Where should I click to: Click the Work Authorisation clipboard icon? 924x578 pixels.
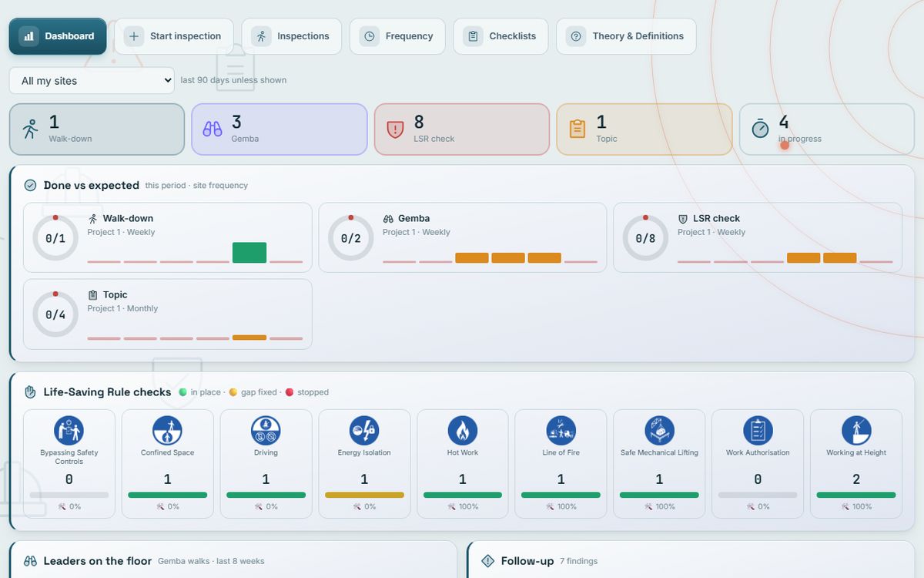[758, 430]
